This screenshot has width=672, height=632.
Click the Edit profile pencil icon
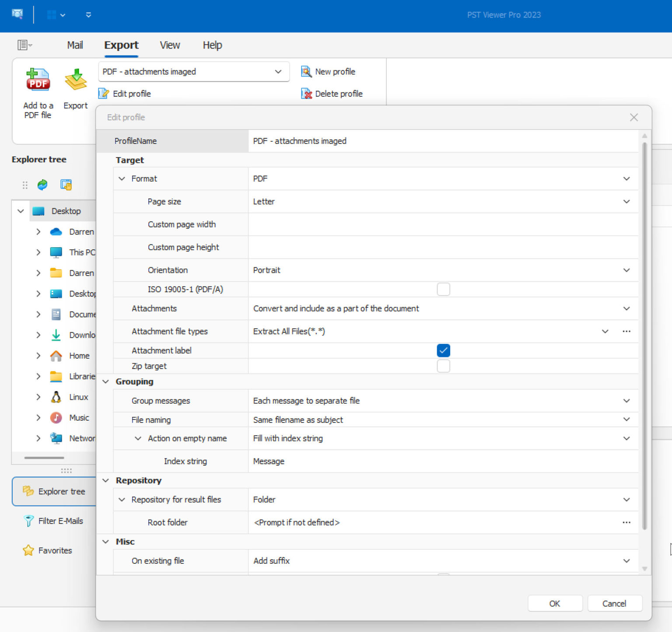tap(103, 93)
